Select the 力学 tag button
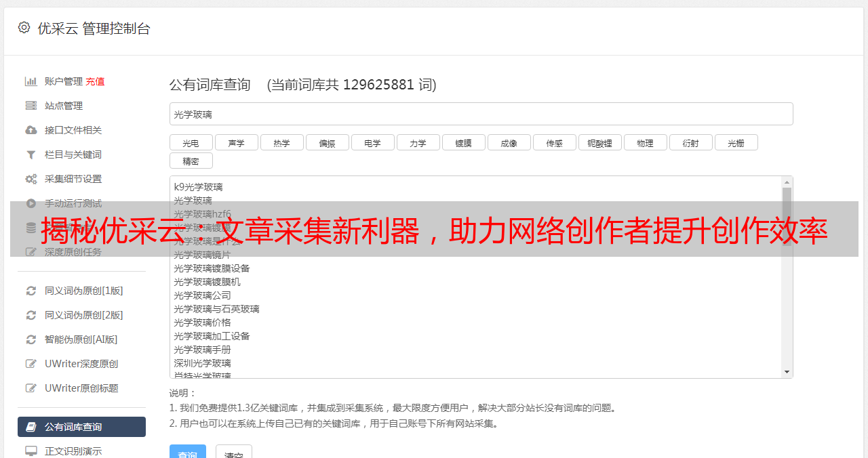 pyautogui.click(x=418, y=142)
